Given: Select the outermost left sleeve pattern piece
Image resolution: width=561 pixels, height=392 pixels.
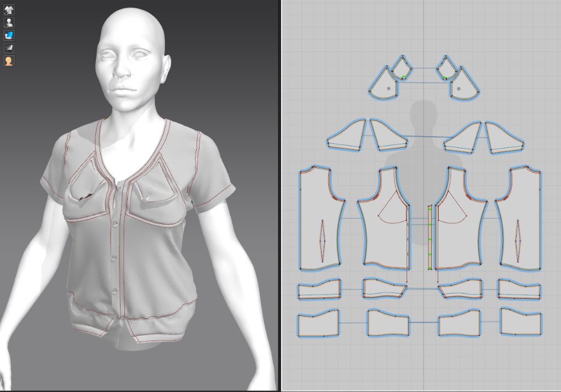Looking at the screenshot, I should pyautogui.click(x=346, y=137).
